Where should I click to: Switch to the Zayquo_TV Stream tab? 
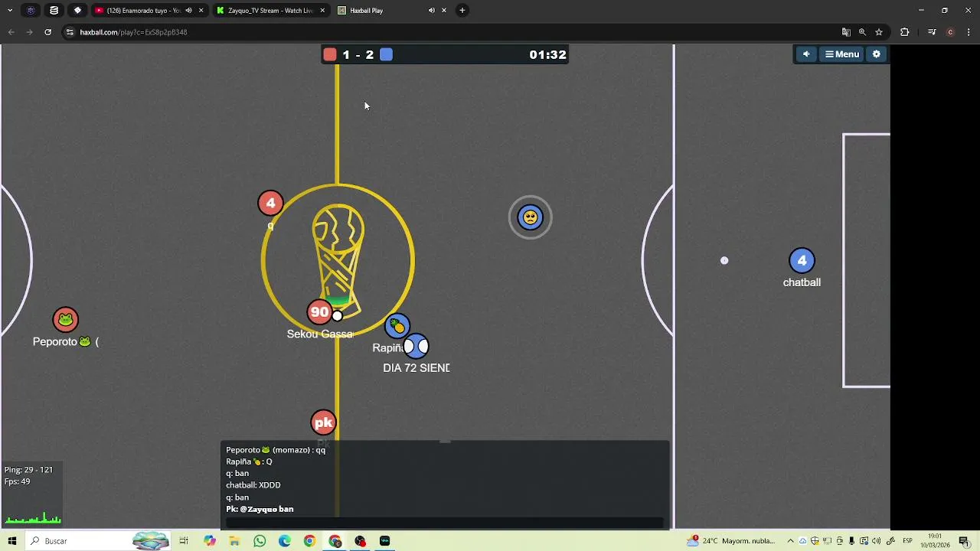pyautogui.click(x=269, y=11)
